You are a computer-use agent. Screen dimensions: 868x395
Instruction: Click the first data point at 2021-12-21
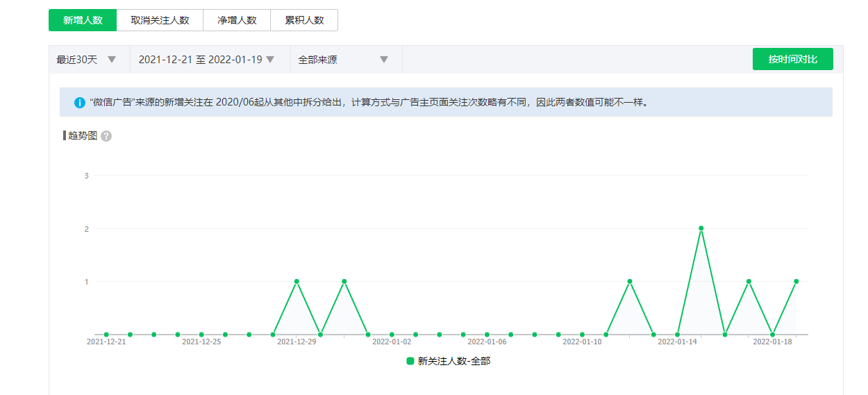coord(106,335)
